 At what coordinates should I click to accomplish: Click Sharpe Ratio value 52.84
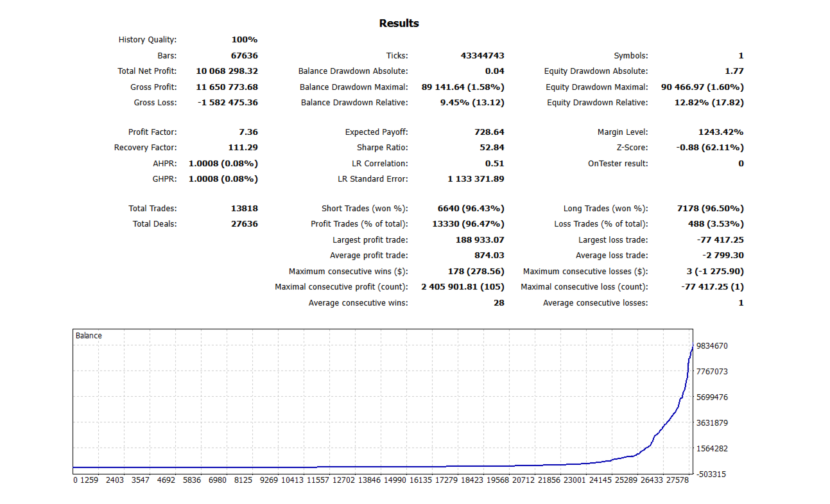(492, 148)
